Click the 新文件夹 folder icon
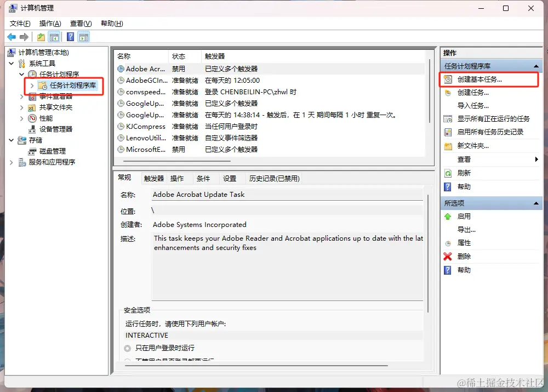 pos(448,146)
